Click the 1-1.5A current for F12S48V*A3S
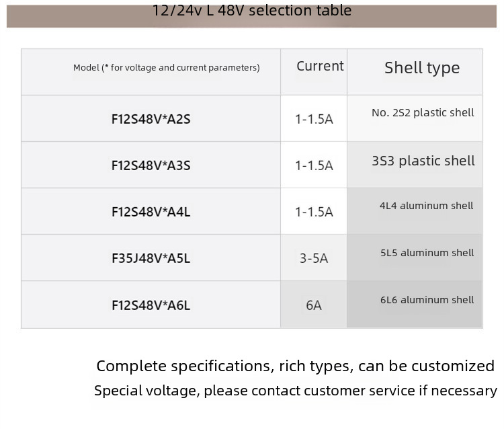The image size is (504, 429). coord(314,165)
